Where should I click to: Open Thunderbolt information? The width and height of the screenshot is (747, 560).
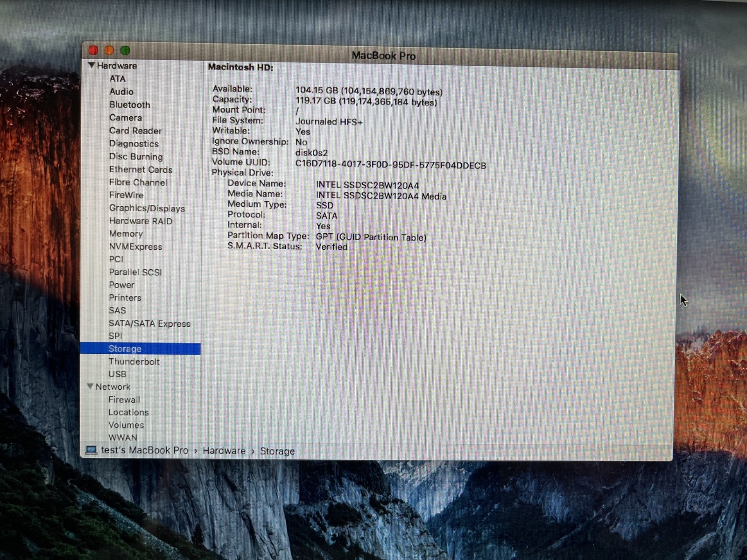(134, 361)
